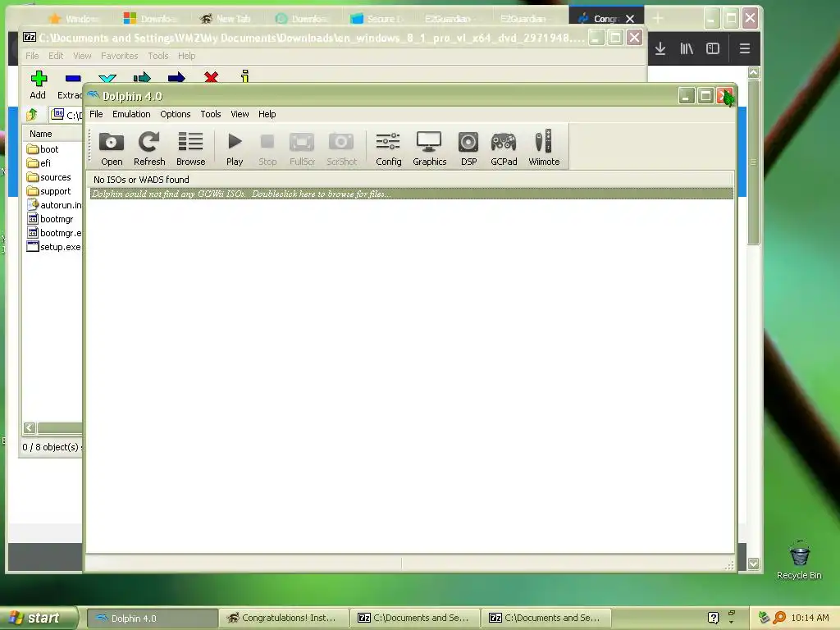Screen dimensions: 840x630
Task: Open Firefox library icon
Action: pyautogui.click(x=687, y=48)
